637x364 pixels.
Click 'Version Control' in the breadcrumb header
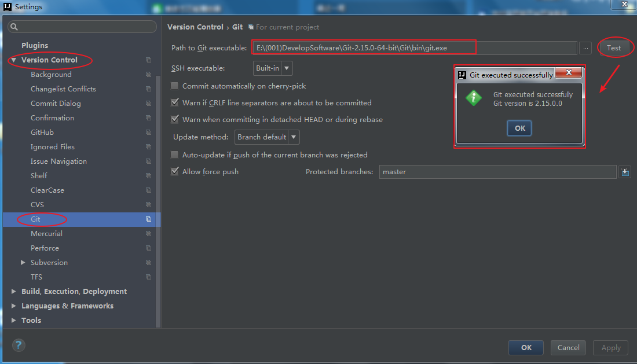[x=195, y=27]
